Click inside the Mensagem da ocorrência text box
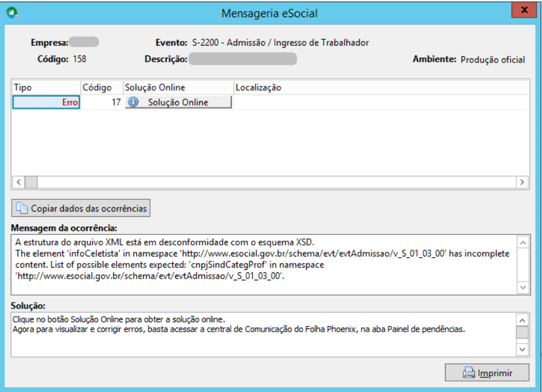Screen dimensions: 542x392 click(265, 265)
